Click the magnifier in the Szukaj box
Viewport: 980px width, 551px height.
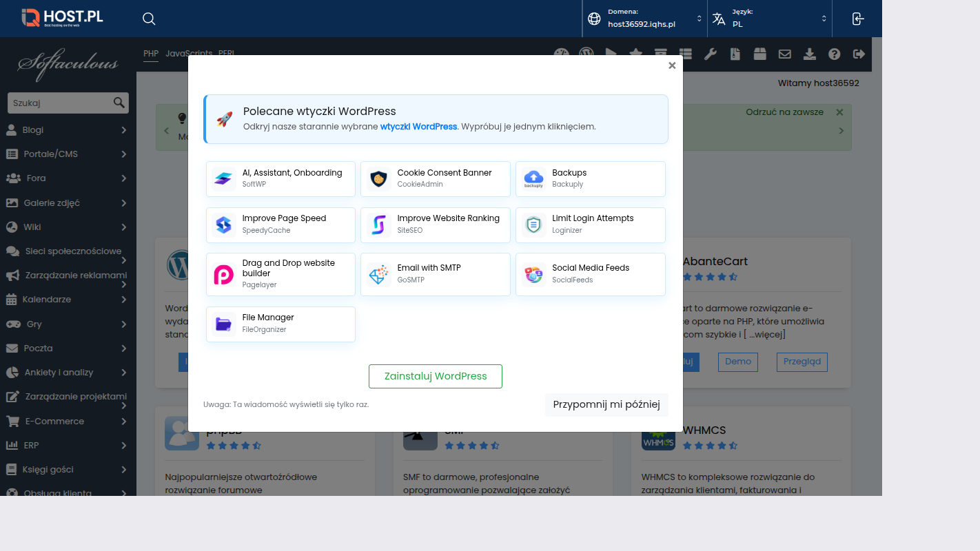click(x=119, y=103)
